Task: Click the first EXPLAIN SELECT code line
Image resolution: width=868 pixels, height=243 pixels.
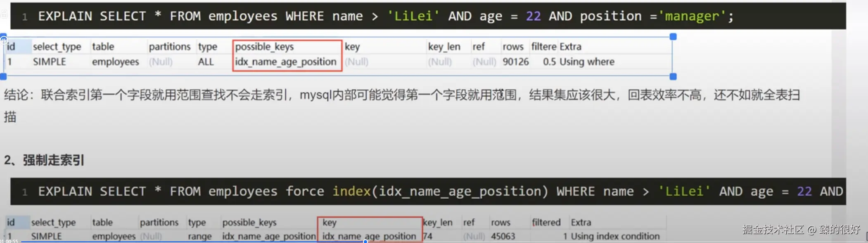Action: (x=428, y=16)
